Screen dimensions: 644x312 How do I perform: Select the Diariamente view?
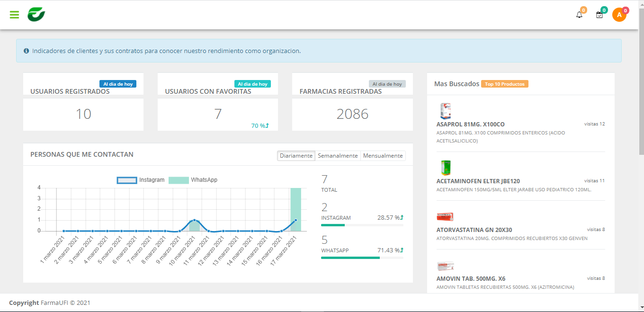296,156
